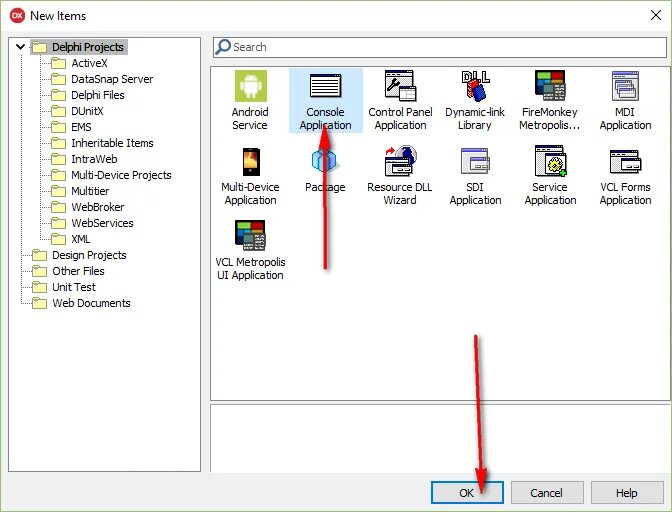Select the IntraWeb category
This screenshot has width=672, height=512.
pos(84,159)
